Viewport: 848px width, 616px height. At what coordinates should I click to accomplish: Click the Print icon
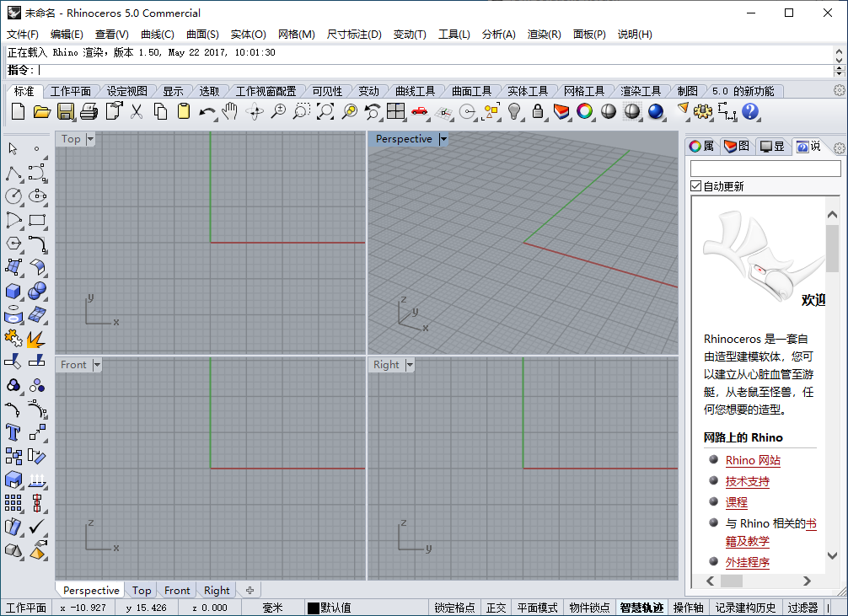tap(89, 111)
